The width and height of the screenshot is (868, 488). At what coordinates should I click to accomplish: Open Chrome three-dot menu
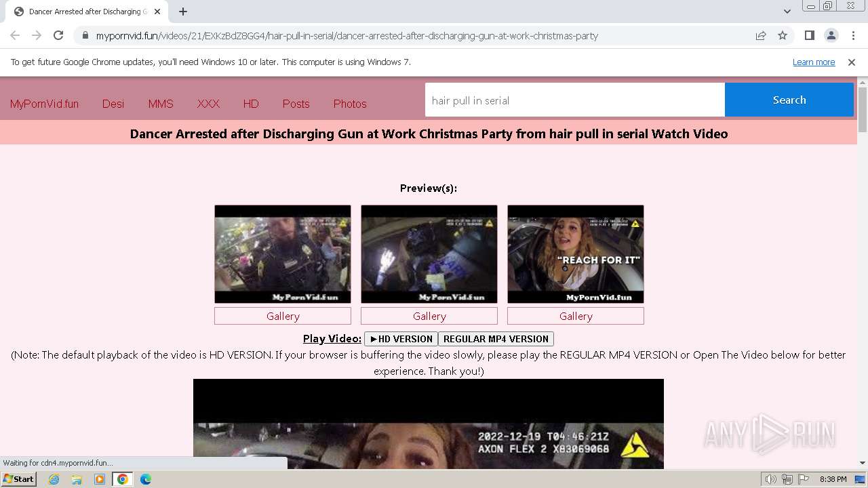pyautogui.click(x=853, y=35)
